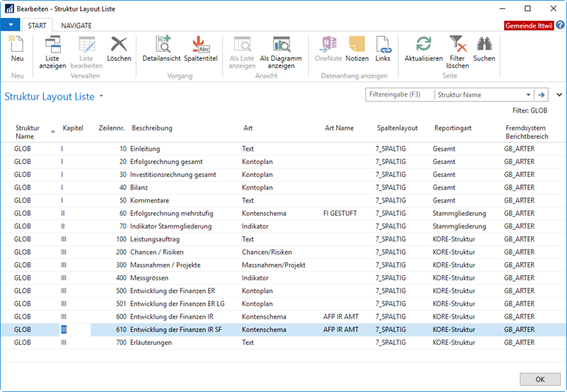567x392 pixels.
Task: Sort by Art Name column header
Action: point(339,128)
